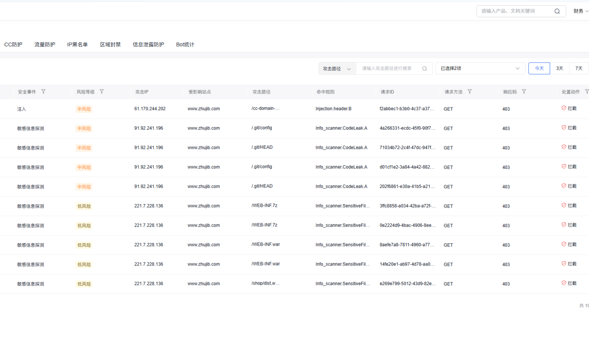Switch to the IP黑名单 tab
589x364 pixels.
(x=77, y=45)
